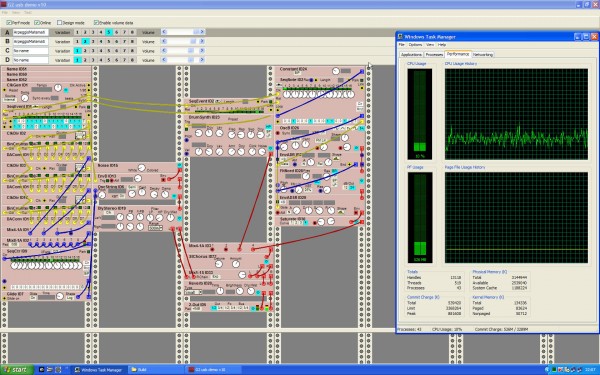Click the CPU Usage meter in Task Manager
This screenshot has height=375, width=600.
click(420, 114)
